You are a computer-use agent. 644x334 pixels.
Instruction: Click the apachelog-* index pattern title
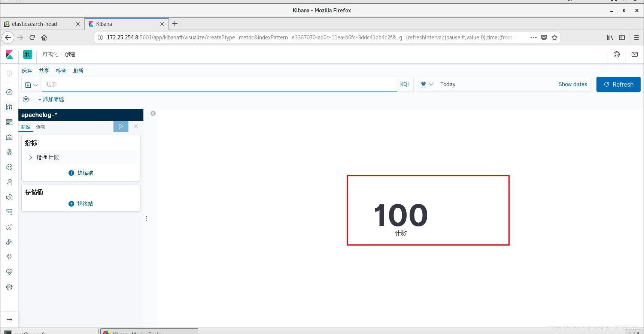[x=39, y=115]
